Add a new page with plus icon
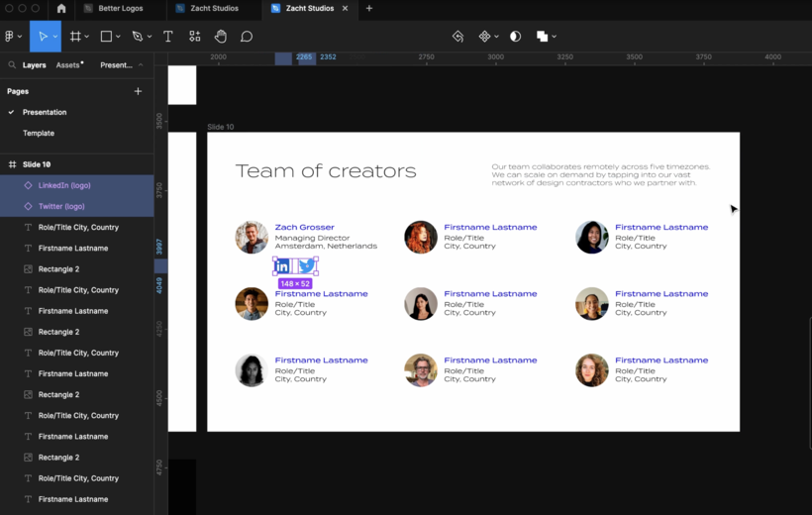Image resolution: width=812 pixels, height=515 pixels. coord(138,91)
